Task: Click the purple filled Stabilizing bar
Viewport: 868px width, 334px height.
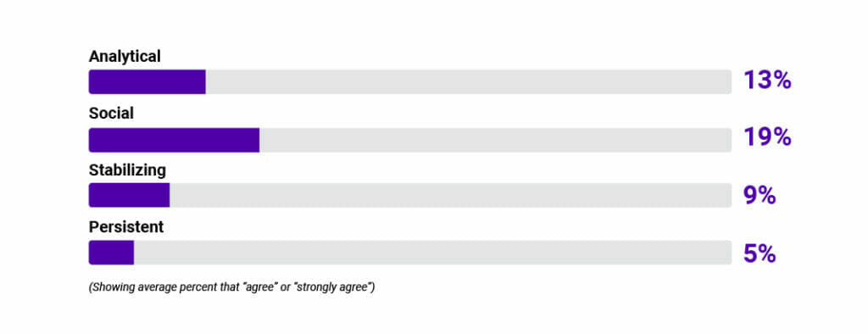Action: click(x=129, y=195)
